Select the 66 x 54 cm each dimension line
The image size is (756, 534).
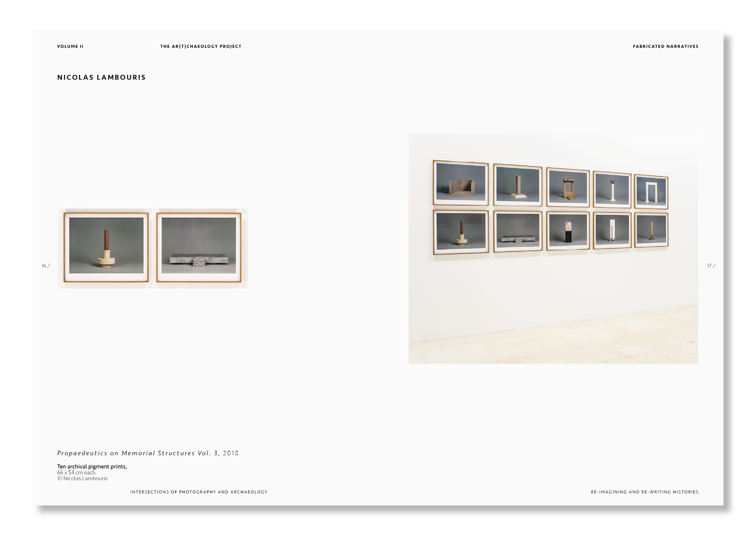(x=77, y=472)
